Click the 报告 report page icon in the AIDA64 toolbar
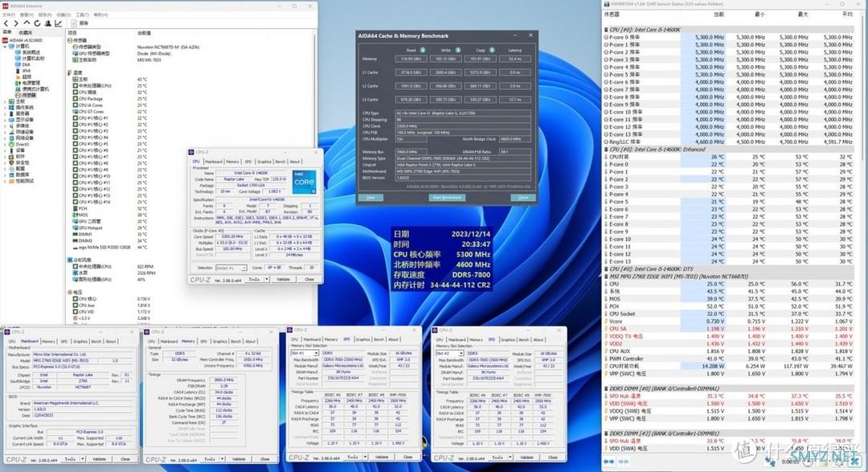Screen dimensions: 868x472 [74, 24]
